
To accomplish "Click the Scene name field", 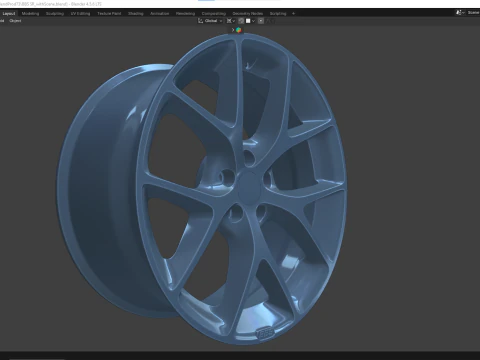I will tap(473, 13).
